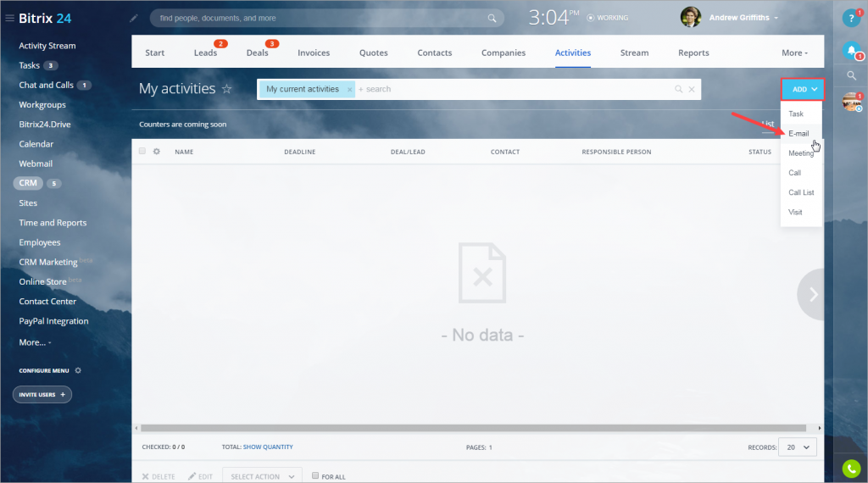Click Andrew Griffiths profile avatar
Screen dimensions: 868x483
(690, 18)
